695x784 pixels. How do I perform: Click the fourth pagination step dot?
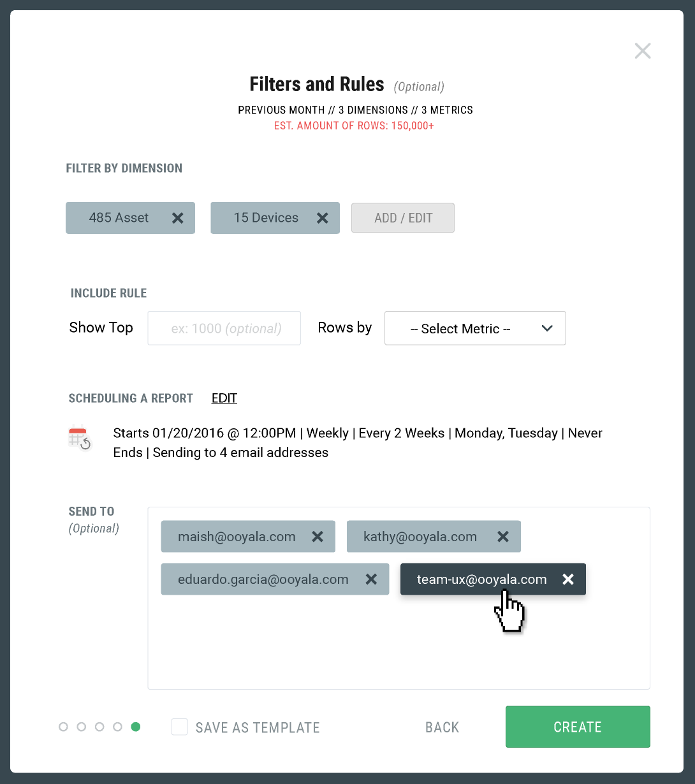(117, 727)
